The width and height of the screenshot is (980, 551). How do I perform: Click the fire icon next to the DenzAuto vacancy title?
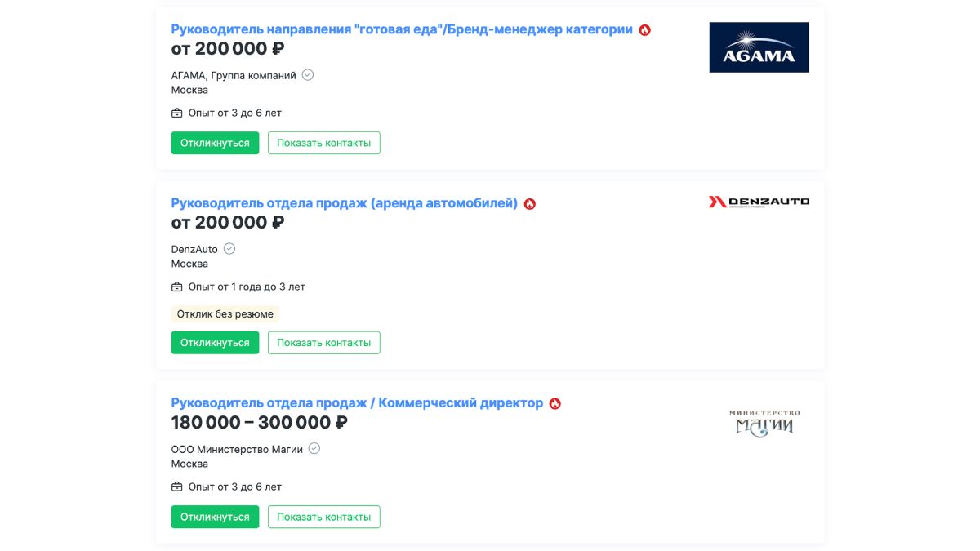(x=530, y=204)
